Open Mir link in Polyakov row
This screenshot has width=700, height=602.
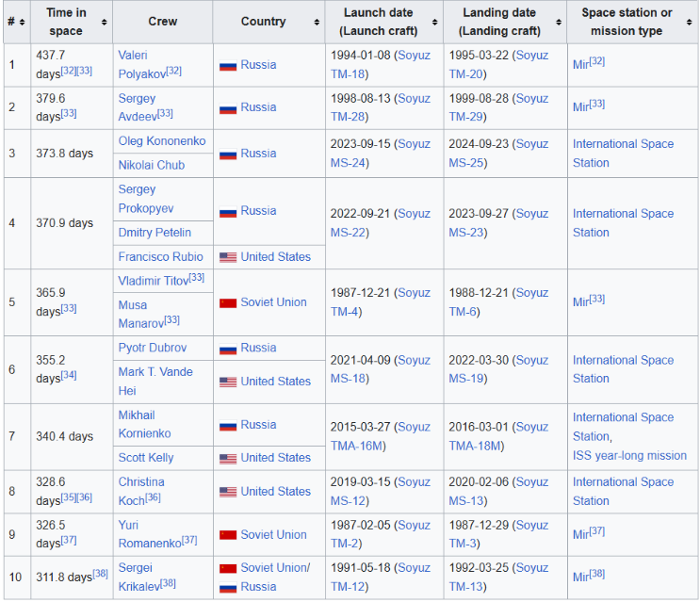pos(580,65)
